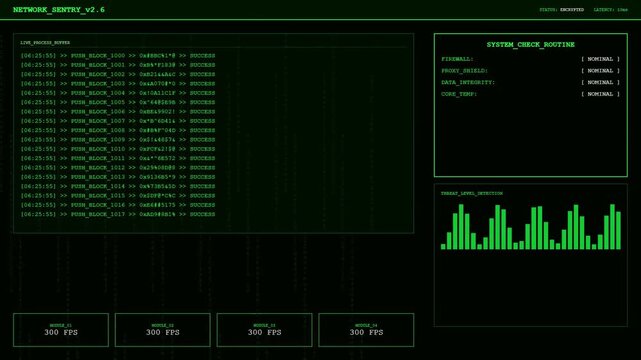Open the MODULE_01 FPS card
Screen dimensions: 641x360
tap(61, 330)
